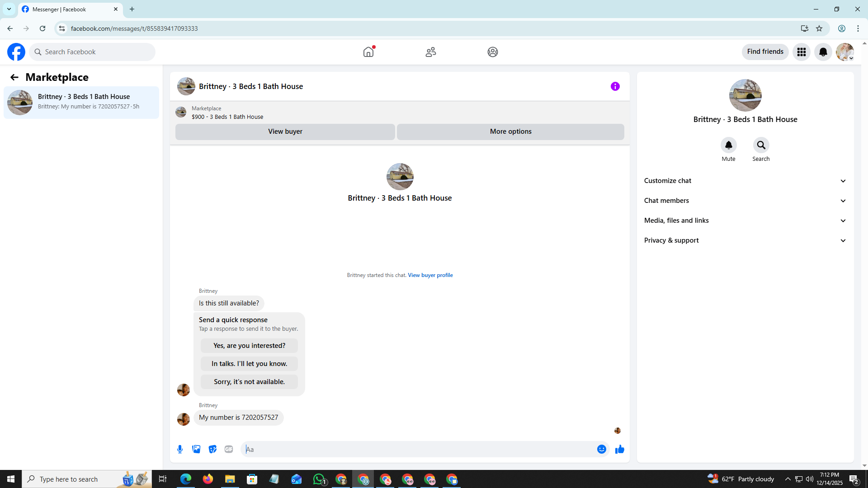This screenshot has height=488, width=868.
Task: Open the sticker picker icon
Action: click(x=212, y=449)
